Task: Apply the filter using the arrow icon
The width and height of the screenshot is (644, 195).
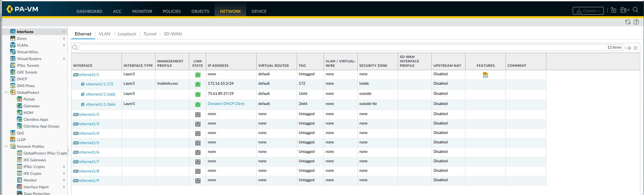Action: tap(629, 48)
